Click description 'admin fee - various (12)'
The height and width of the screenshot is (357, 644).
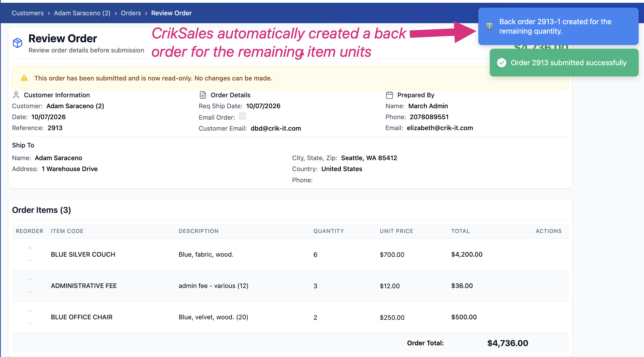click(213, 286)
